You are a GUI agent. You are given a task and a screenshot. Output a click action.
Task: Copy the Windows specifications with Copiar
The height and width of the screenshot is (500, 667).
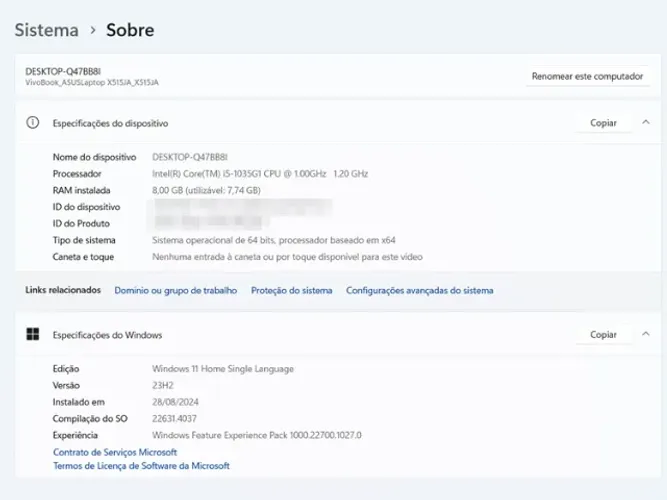[603, 335]
